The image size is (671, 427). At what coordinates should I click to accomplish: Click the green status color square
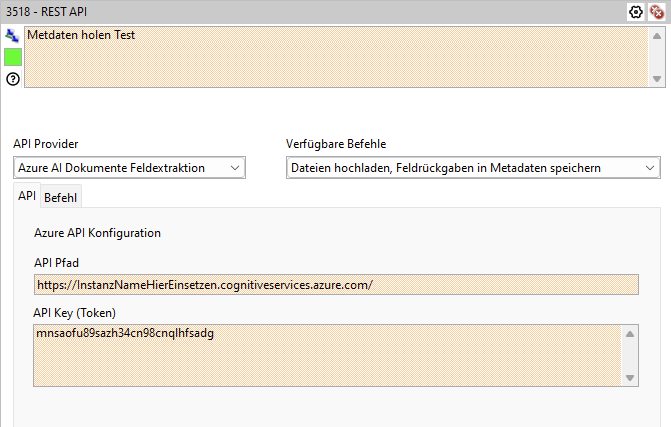coord(12,57)
